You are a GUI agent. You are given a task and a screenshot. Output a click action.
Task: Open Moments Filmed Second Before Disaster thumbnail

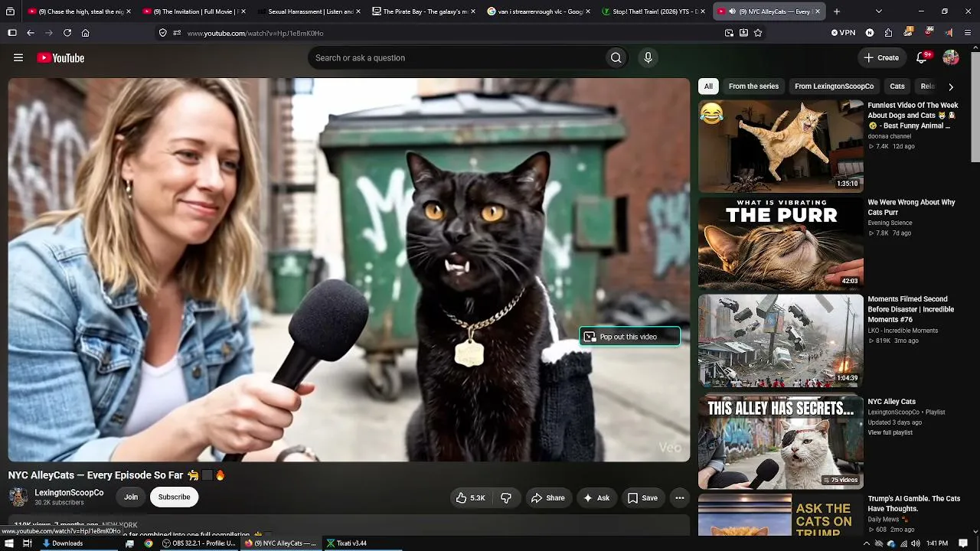tap(781, 340)
